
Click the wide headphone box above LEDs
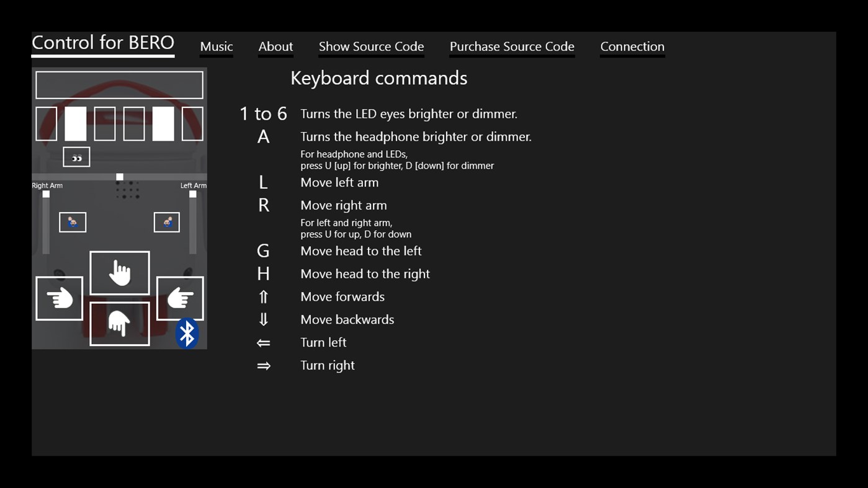tap(119, 85)
